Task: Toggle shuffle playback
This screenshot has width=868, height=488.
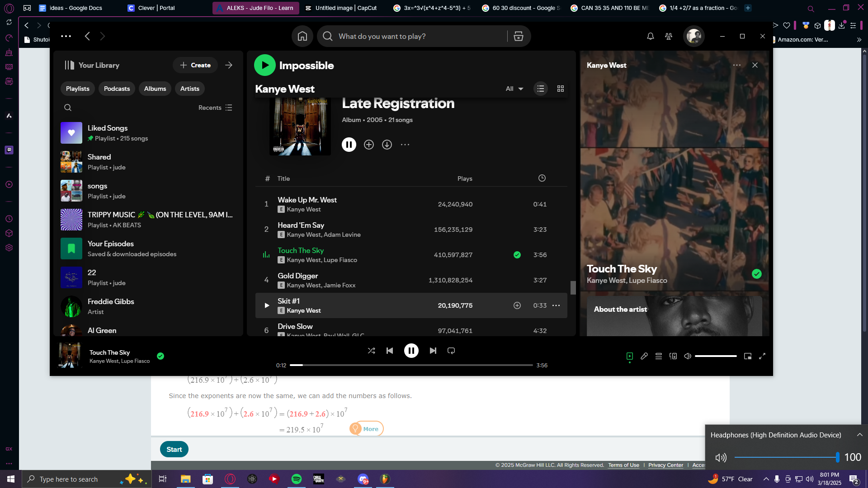Action: tap(372, 351)
